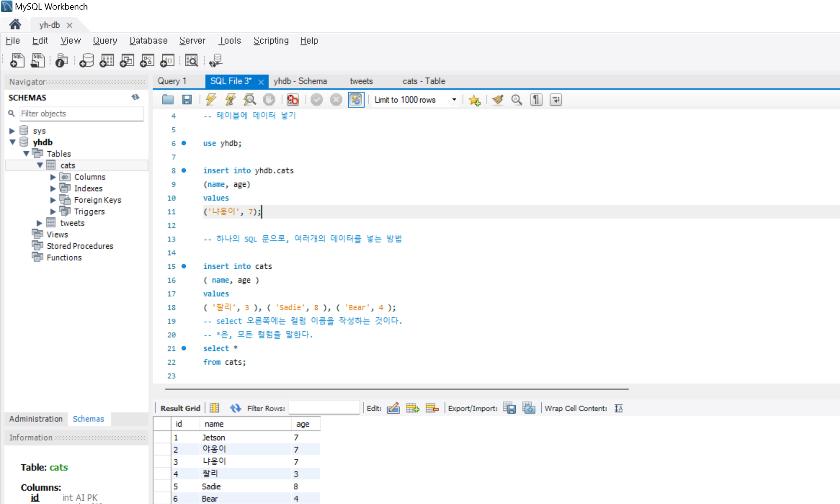Open the File menu
This screenshot has width=840, height=504.
12,41
